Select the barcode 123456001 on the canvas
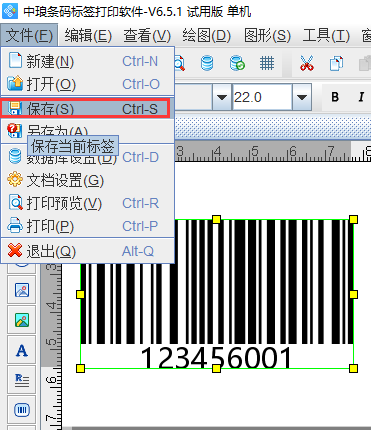The image size is (371, 430). (217, 294)
